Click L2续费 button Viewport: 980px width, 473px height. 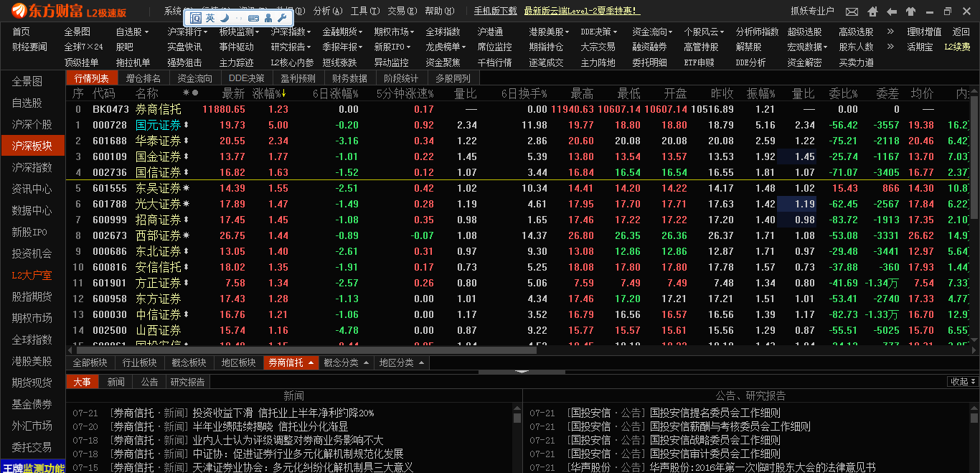(957, 47)
